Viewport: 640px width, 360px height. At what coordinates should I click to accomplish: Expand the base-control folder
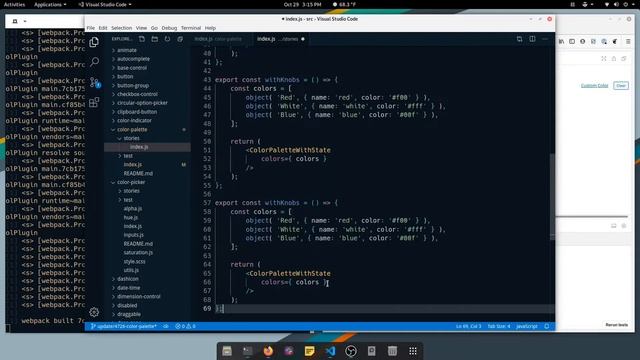(x=132, y=68)
